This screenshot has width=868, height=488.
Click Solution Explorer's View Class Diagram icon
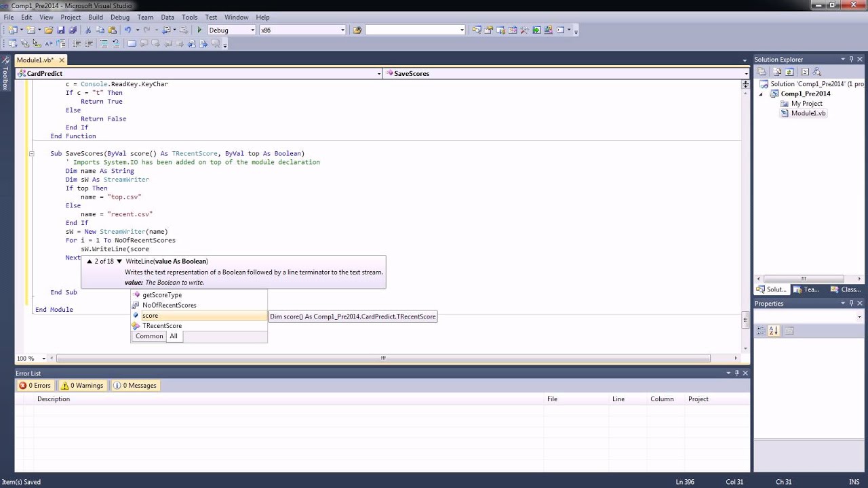click(x=816, y=72)
